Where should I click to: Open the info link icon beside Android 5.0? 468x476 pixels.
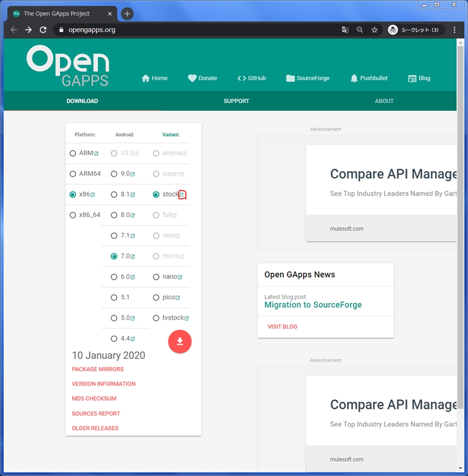(132, 318)
